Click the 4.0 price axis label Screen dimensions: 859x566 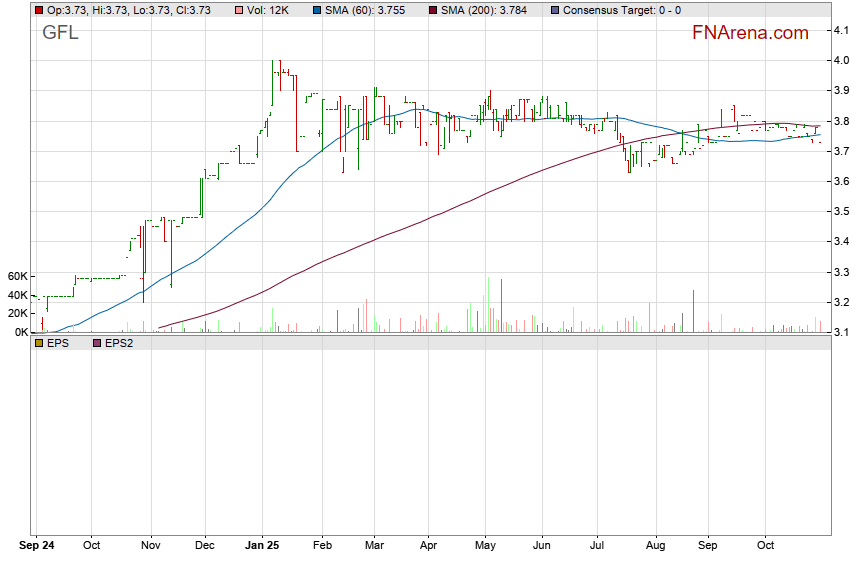(x=841, y=61)
